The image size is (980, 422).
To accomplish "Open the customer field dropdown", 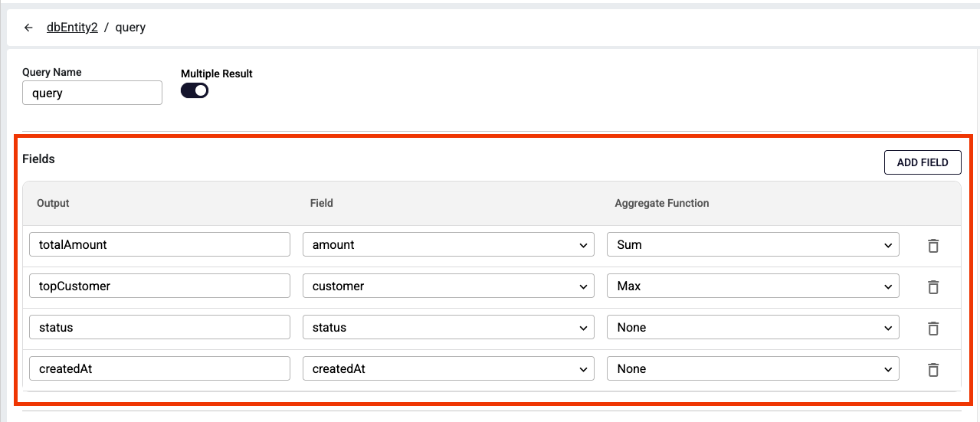I will point(448,286).
